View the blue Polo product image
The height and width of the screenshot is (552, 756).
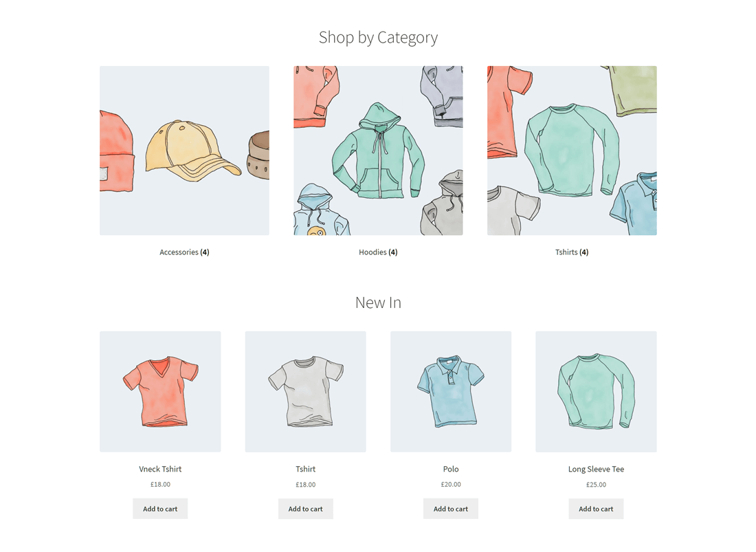[x=451, y=391]
